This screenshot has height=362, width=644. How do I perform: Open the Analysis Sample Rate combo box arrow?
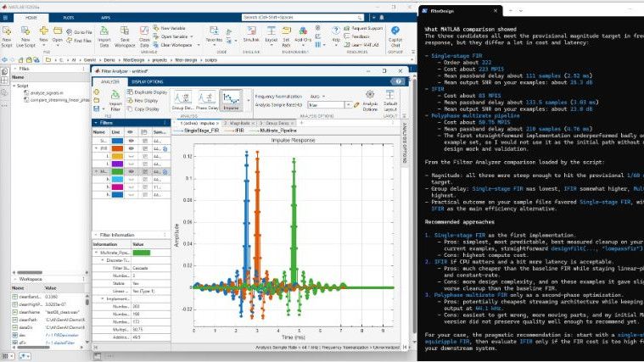click(x=348, y=105)
